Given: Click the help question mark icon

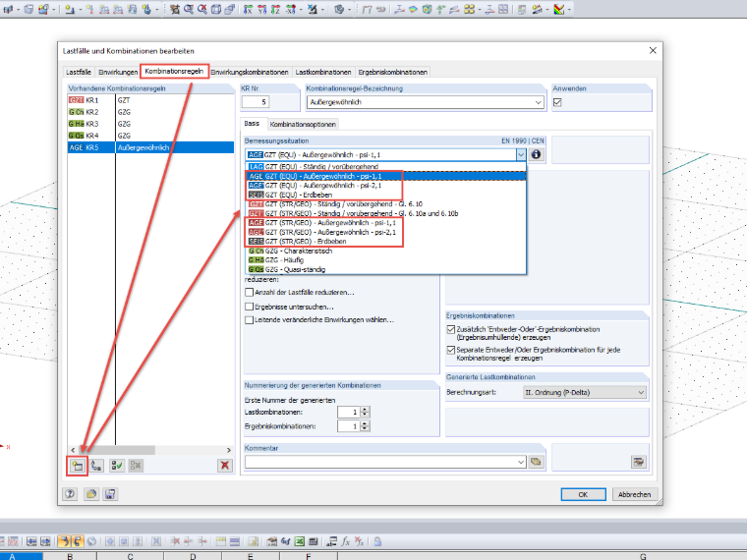Looking at the screenshot, I should coord(70,494).
